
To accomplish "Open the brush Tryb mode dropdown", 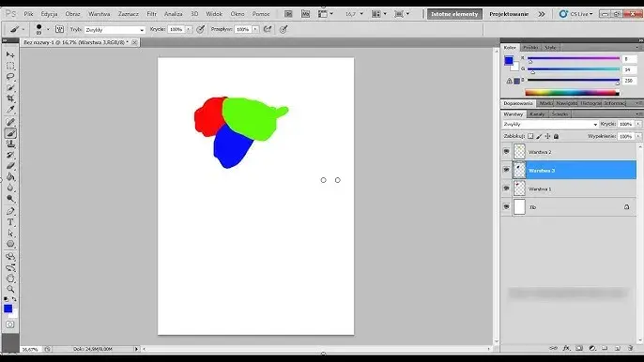I will coord(115,30).
